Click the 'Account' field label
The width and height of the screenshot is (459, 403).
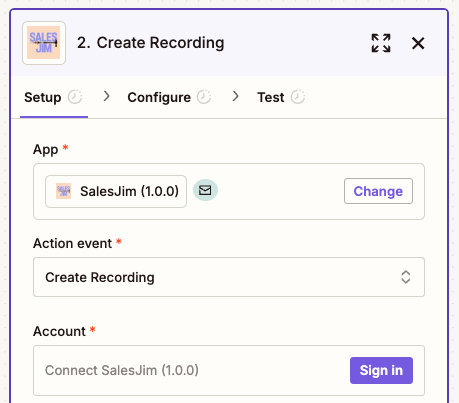coord(59,331)
